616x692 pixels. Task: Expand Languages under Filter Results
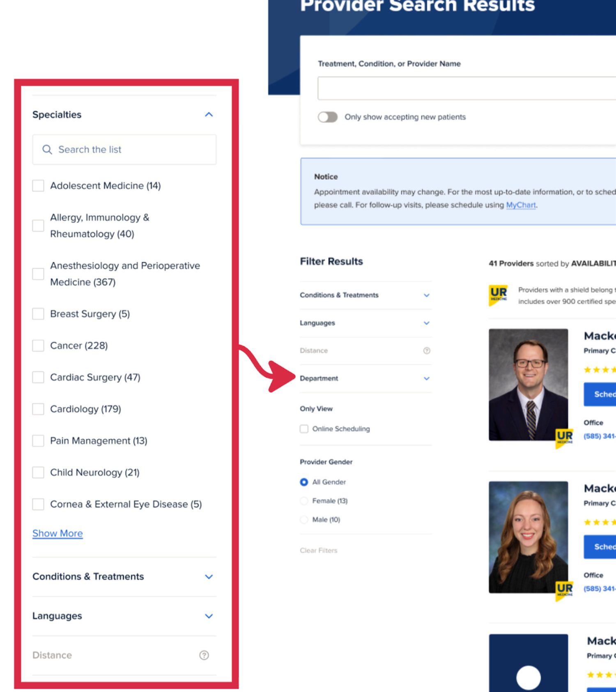pyautogui.click(x=427, y=323)
